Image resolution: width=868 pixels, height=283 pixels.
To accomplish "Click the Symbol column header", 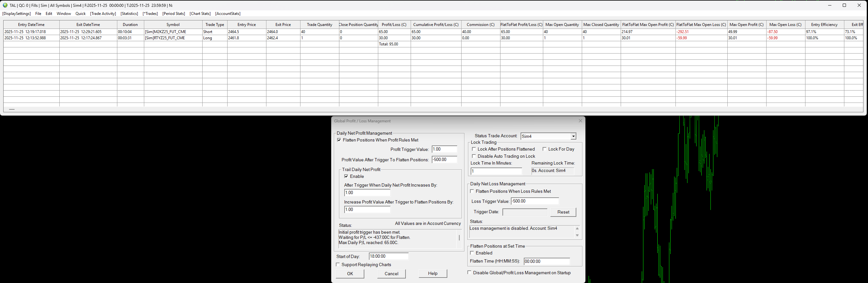I will point(173,25).
